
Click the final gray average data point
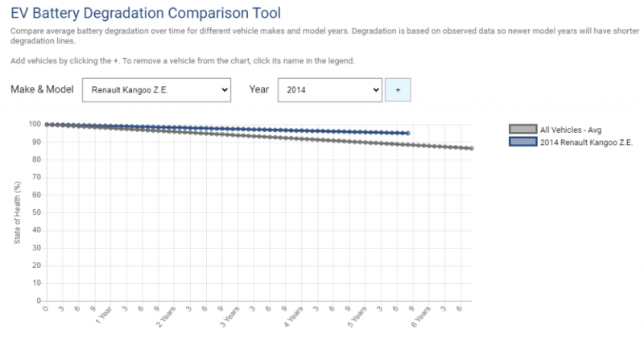click(472, 148)
